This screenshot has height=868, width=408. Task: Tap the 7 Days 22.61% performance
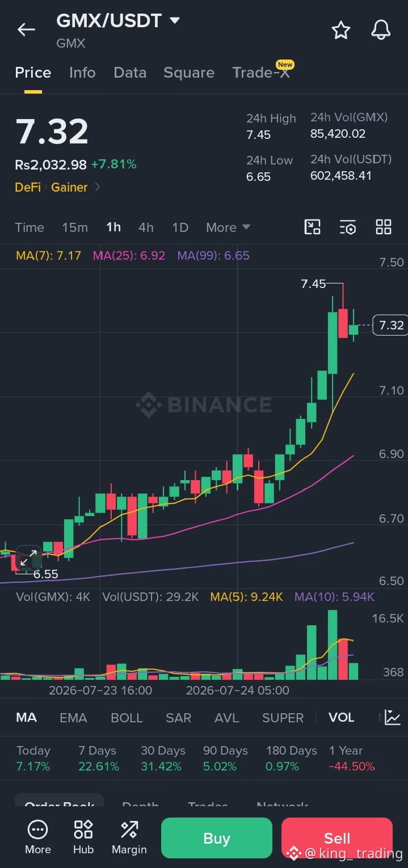(99, 759)
